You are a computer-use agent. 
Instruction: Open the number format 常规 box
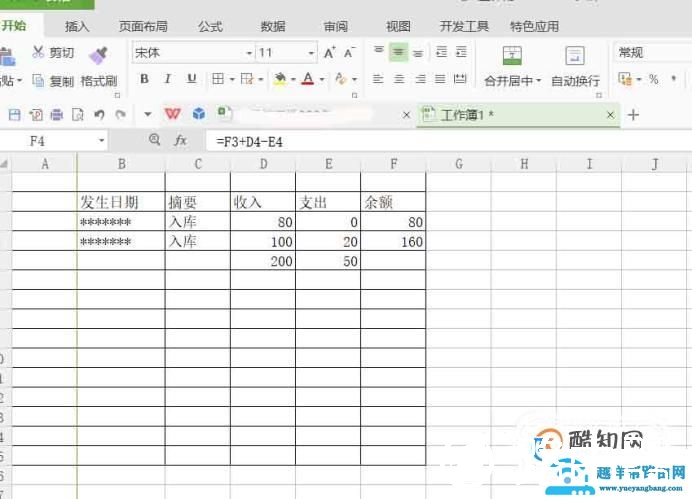click(x=653, y=53)
